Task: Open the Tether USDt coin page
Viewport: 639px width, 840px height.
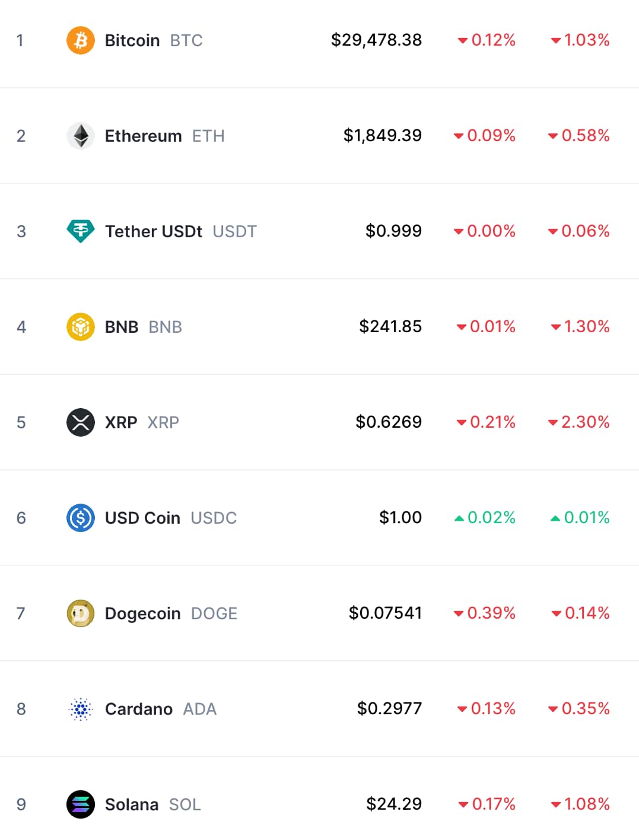Action: pos(154,231)
